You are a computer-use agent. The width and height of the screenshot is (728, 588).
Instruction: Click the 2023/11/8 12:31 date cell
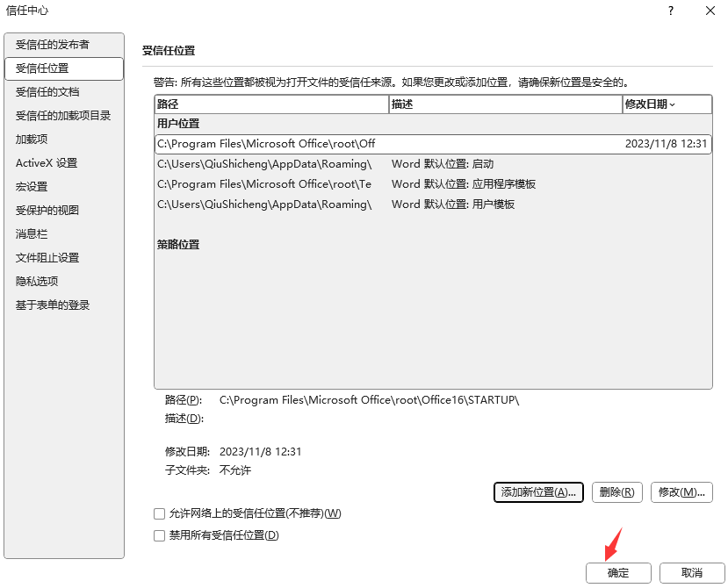[666, 144]
